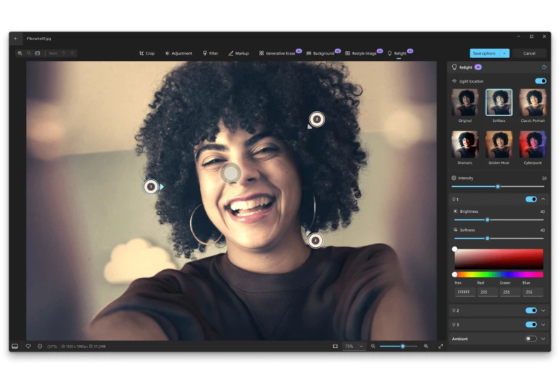Click light source marker 2 on the photo
This screenshot has width=560, height=392.
[316, 119]
